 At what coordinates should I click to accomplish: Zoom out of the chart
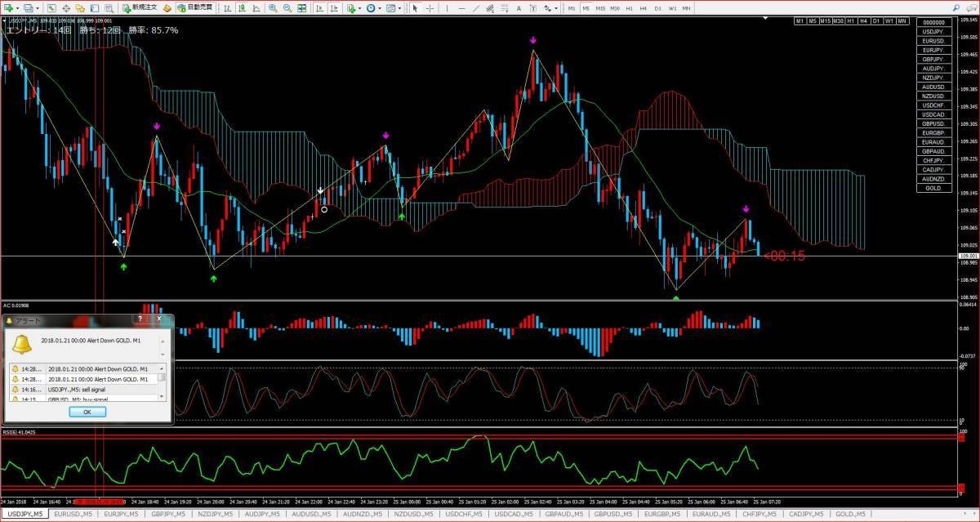click(287, 7)
